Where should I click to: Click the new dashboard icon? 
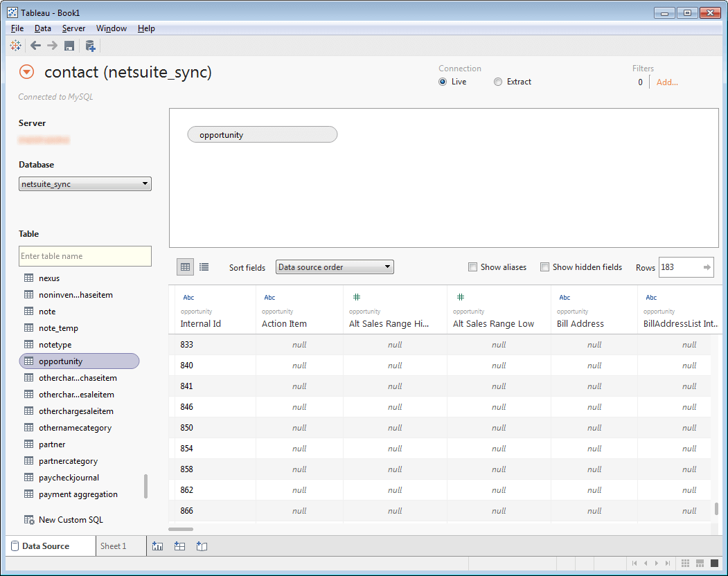[179, 546]
